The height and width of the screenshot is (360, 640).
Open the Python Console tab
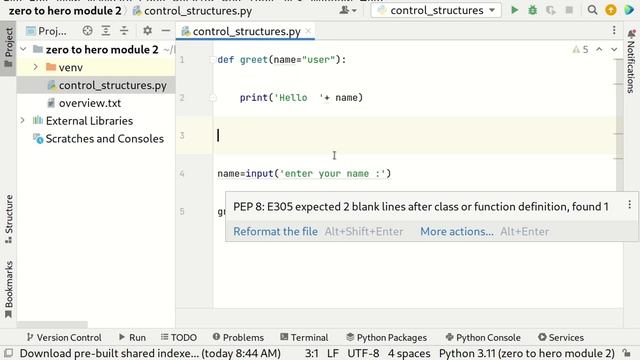pos(483,337)
